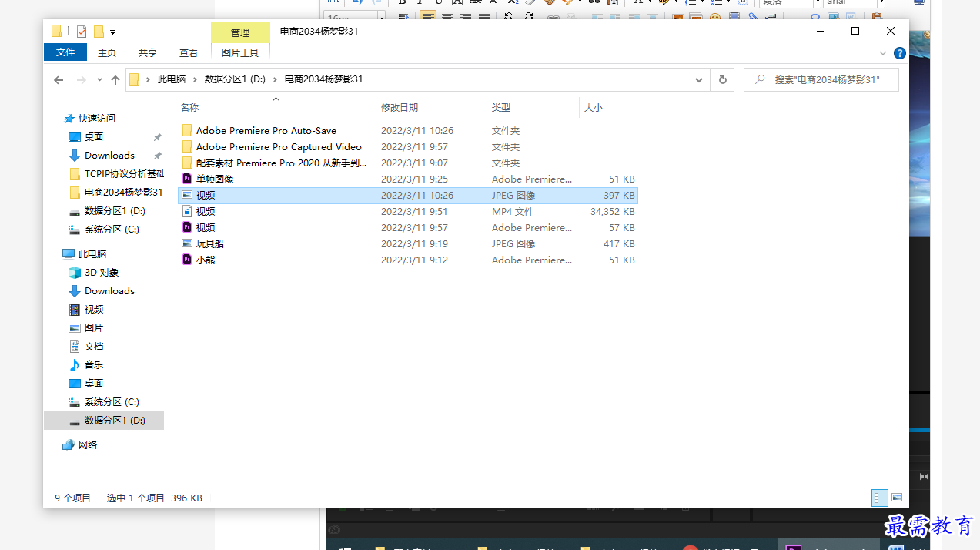Open the 视频 library folder in navigation pane

(x=94, y=310)
